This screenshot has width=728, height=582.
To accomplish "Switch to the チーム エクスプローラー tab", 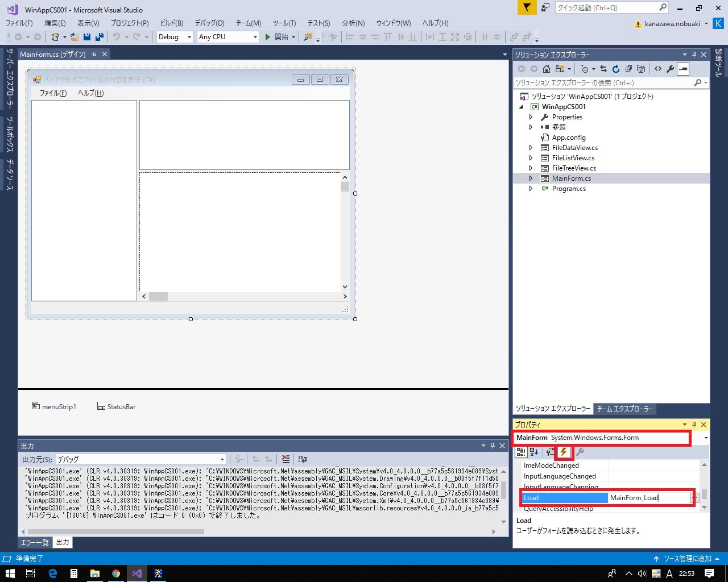I will click(624, 409).
